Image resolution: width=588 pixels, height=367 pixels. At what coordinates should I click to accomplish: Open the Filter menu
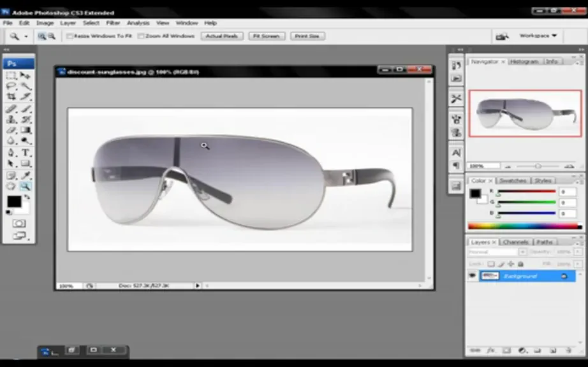click(x=113, y=23)
